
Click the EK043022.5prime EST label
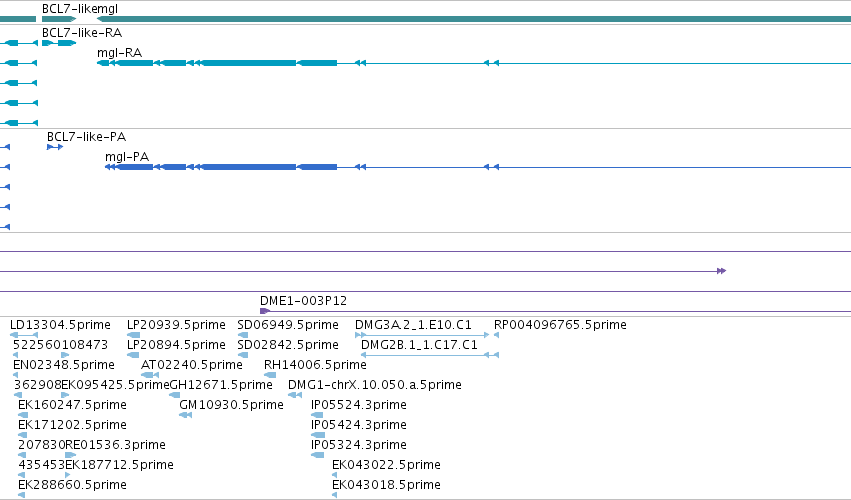(x=386, y=465)
